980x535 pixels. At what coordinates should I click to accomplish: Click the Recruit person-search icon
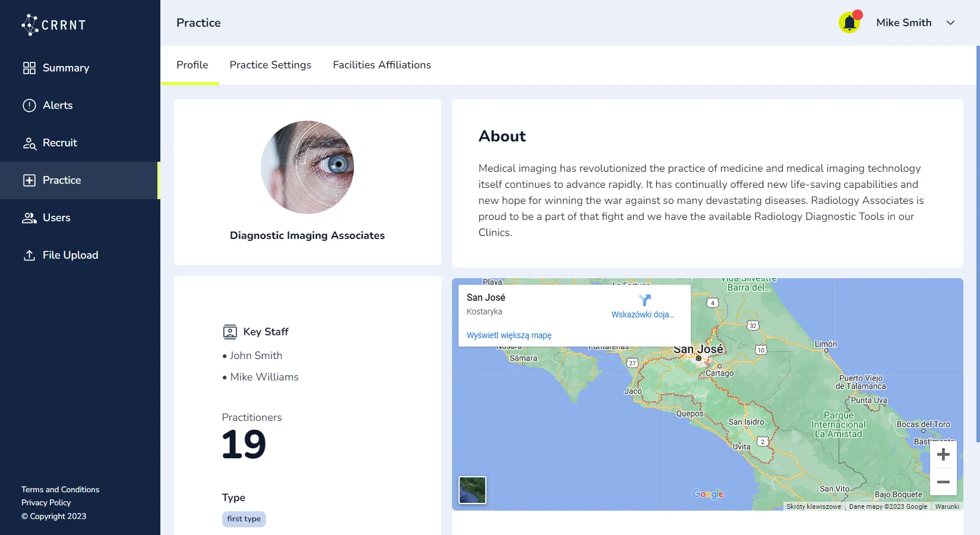(x=29, y=143)
